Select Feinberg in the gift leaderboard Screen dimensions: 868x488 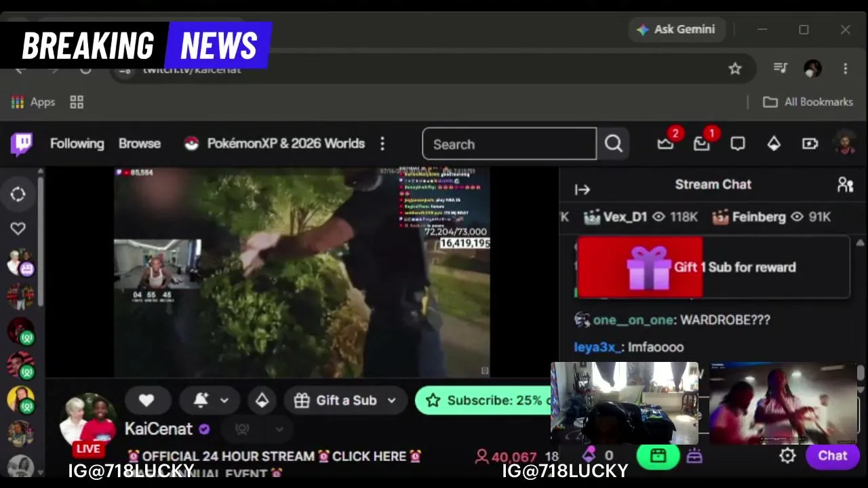click(x=772, y=217)
